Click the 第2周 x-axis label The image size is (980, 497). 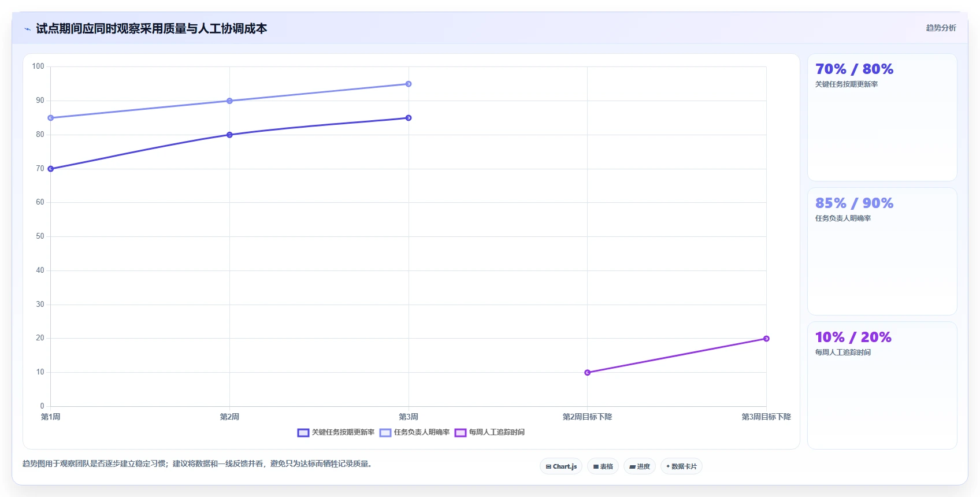tap(229, 417)
